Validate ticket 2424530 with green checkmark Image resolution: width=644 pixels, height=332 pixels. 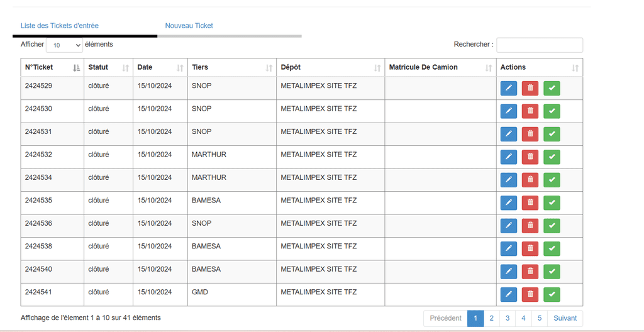pyautogui.click(x=552, y=111)
